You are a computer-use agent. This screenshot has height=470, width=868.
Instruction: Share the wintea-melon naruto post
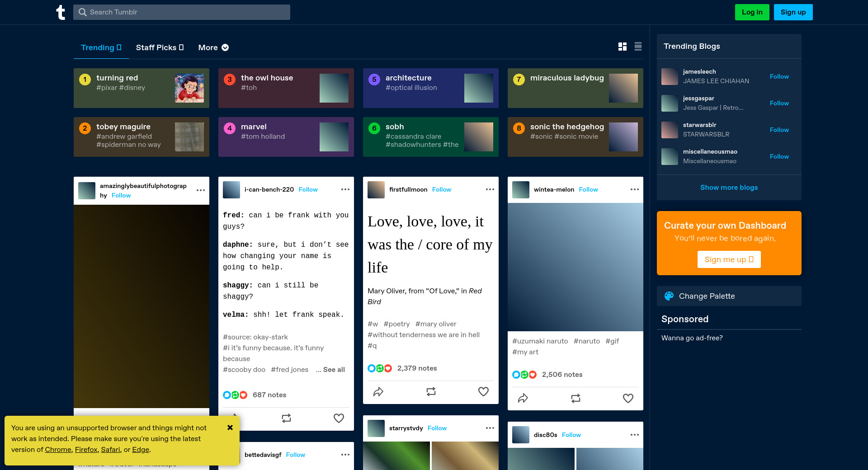pyautogui.click(x=523, y=398)
